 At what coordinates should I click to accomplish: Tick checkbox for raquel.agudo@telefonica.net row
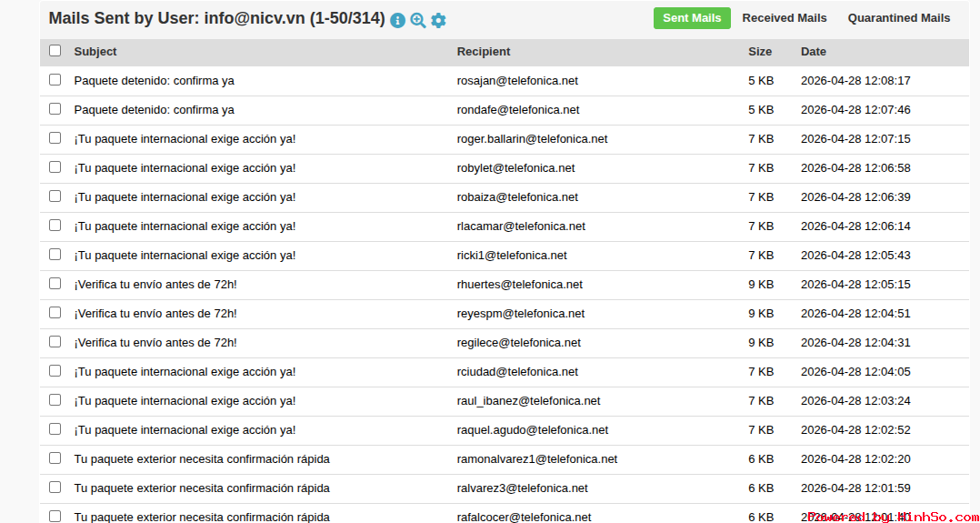(x=55, y=428)
